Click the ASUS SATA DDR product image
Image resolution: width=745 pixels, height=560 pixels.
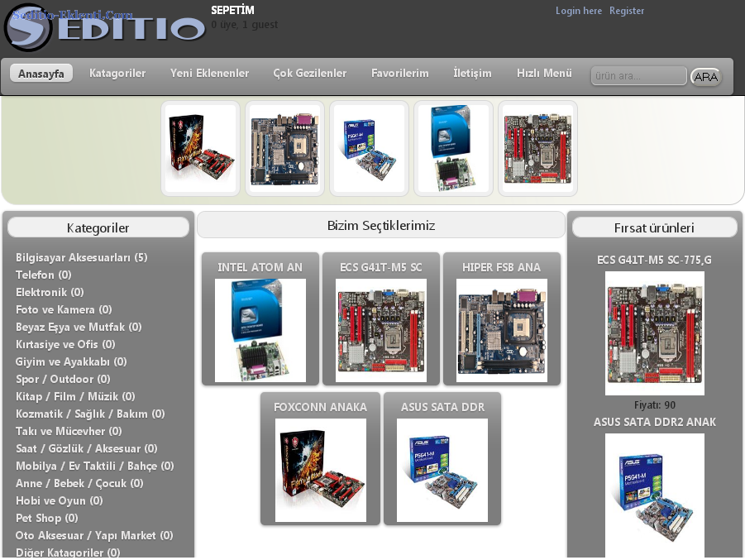pyautogui.click(x=442, y=470)
